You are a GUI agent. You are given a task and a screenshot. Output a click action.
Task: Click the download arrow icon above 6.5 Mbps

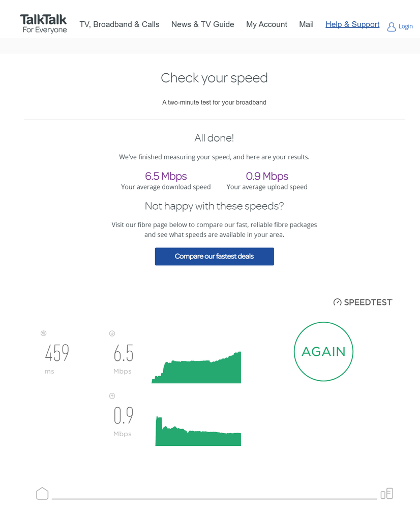click(x=112, y=333)
